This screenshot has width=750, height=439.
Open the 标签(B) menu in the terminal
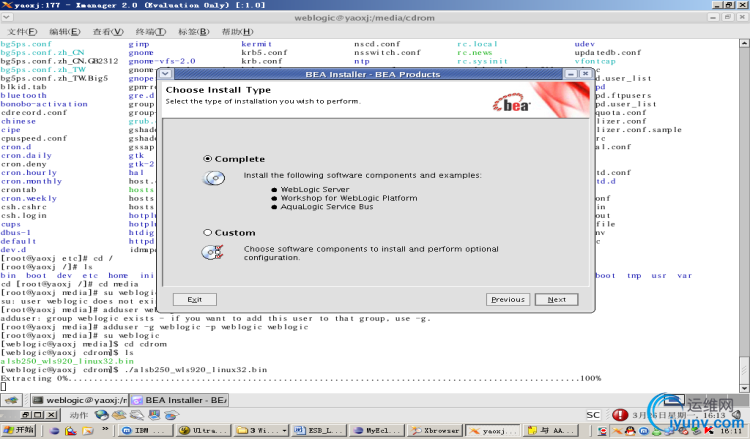194,32
